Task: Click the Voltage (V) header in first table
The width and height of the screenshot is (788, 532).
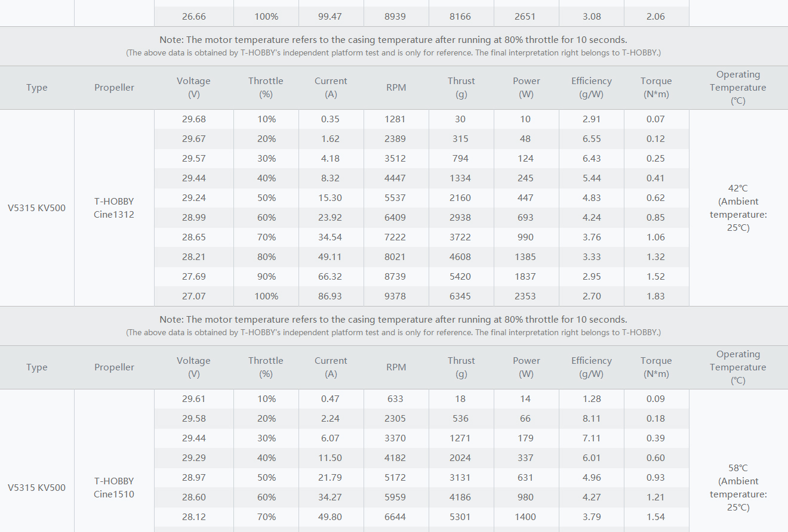Action: click(193, 87)
